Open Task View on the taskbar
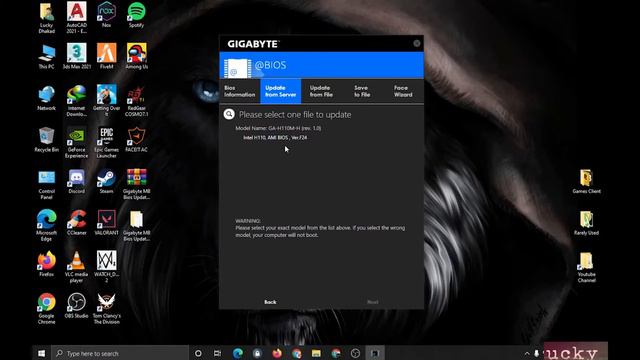Viewport: 640px width, 360px height. [x=218, y=353]
